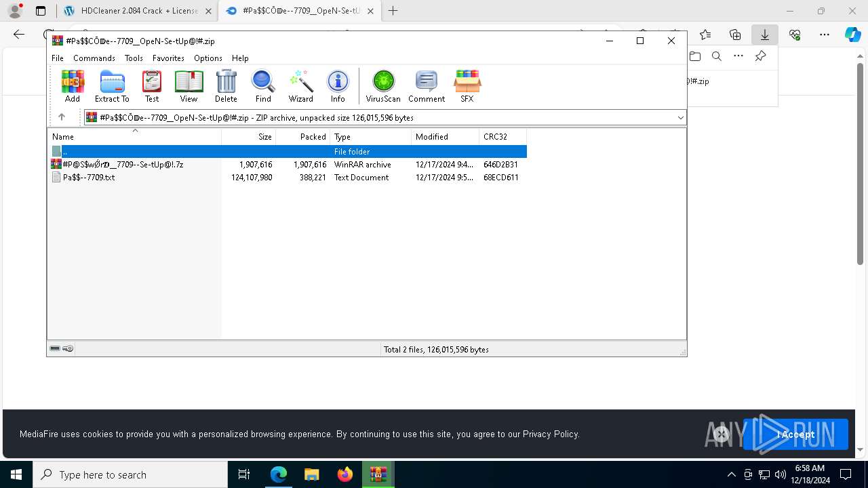Viewport: 868px width, 488px height.
Task: Open Edge browser essentials icon
Action: (x=795, y=35)
